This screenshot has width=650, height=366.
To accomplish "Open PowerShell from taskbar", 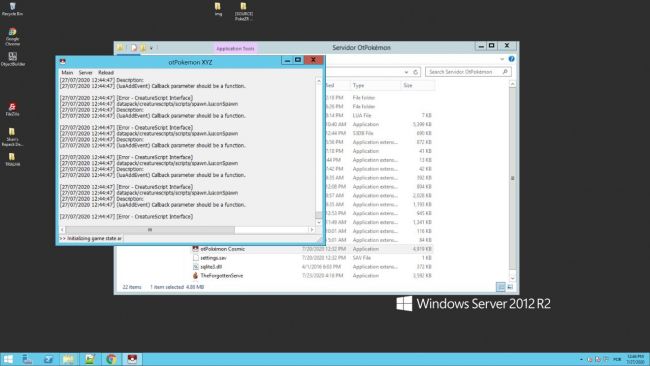I will pos(48,359).
